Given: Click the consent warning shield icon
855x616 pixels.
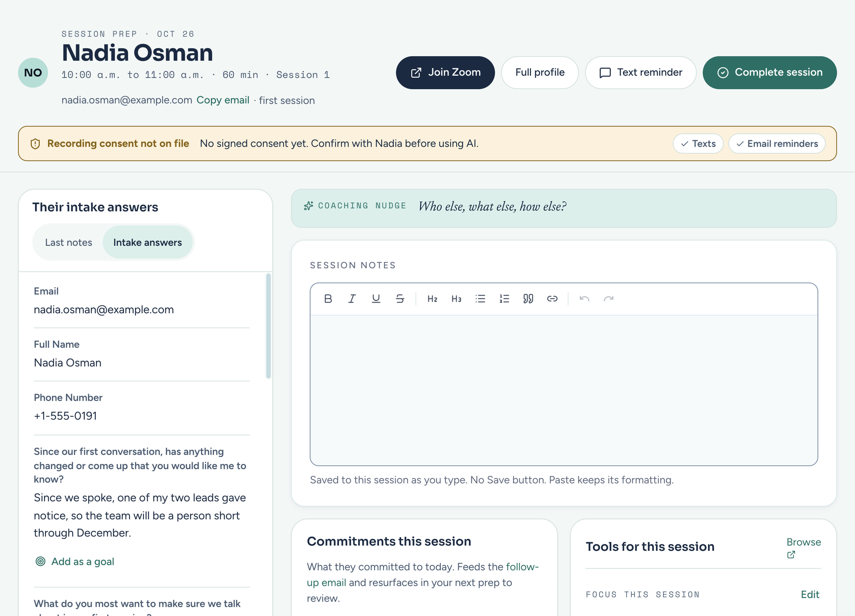Looking at the screenshot, I should click(35, 144).
